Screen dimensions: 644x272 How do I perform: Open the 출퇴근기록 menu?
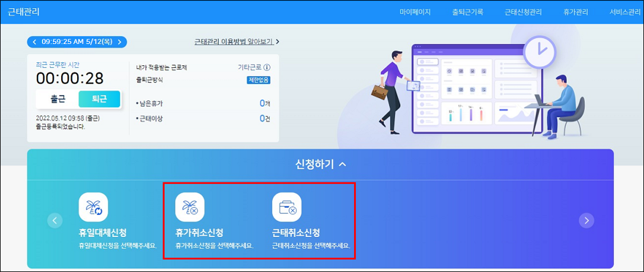pos(467,12)
